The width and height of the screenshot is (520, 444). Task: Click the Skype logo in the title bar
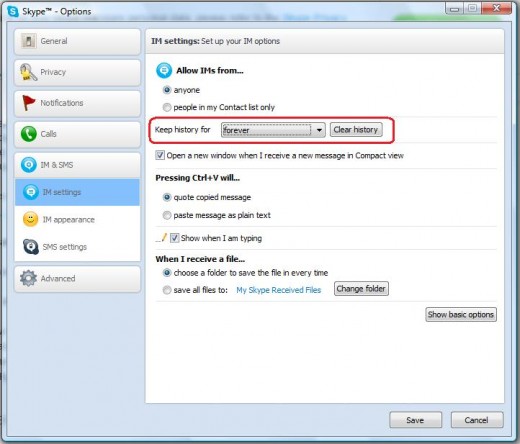click(13, 12)
